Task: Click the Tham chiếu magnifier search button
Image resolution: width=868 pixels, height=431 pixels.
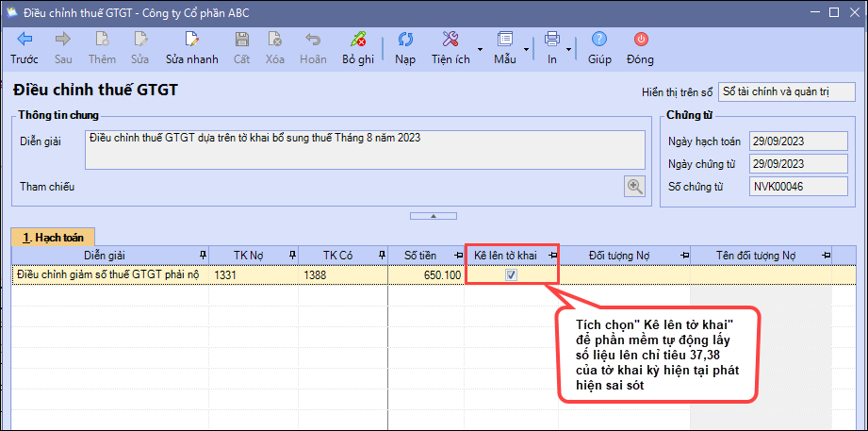Action: tap(635, 186)
